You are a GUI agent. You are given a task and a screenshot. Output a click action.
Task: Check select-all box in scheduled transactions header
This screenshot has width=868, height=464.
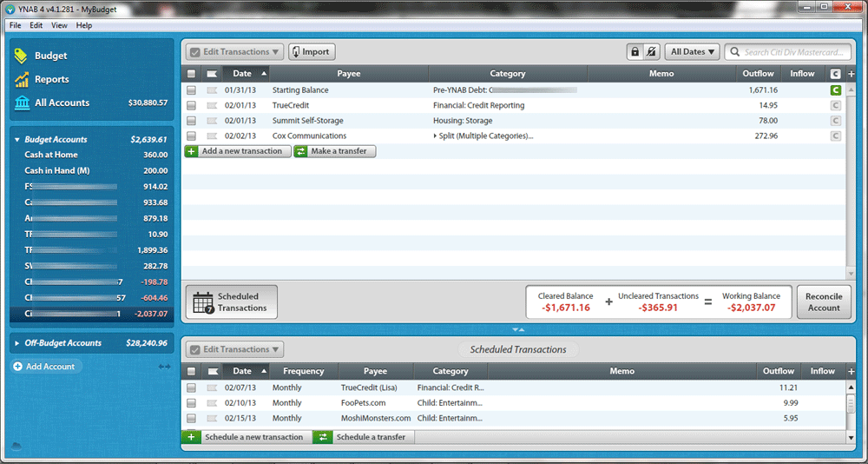191,371
